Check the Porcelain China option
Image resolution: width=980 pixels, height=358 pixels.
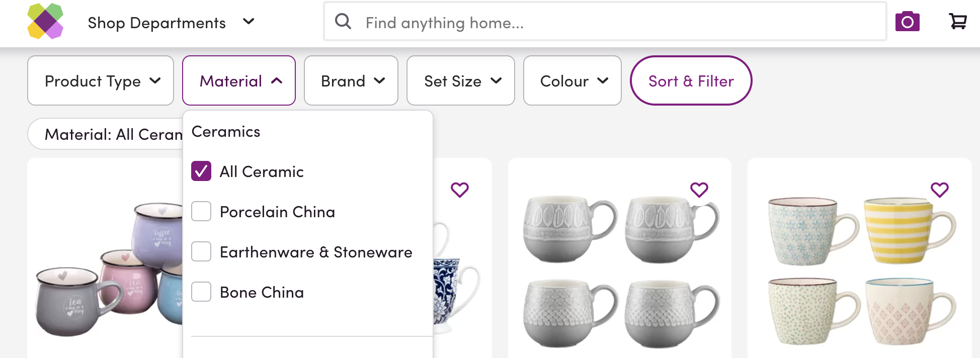click(x=201, y=212)
